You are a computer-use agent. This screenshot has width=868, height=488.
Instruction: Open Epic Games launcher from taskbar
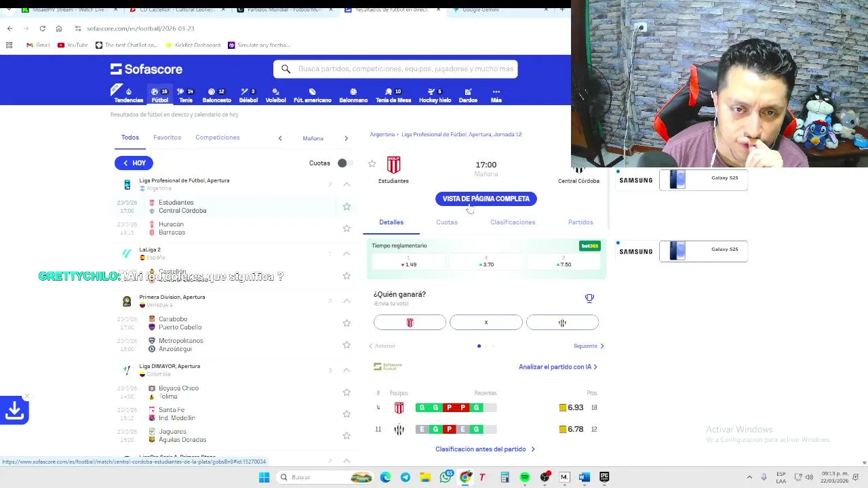604,477
